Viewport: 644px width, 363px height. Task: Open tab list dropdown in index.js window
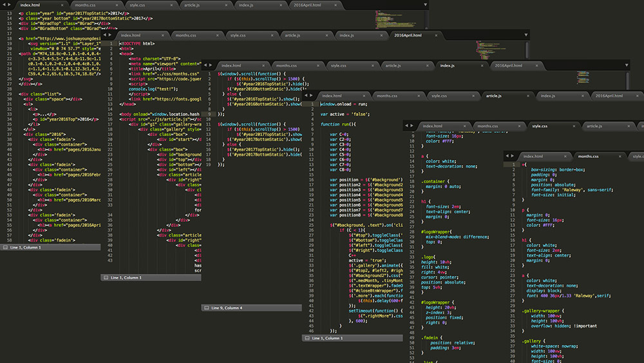[627, 65]
